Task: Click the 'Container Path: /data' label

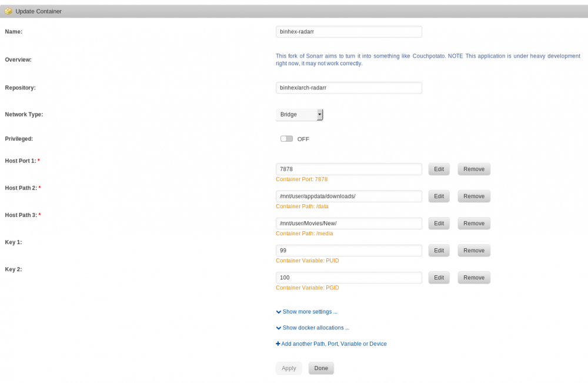Action: tap(302, 207)
